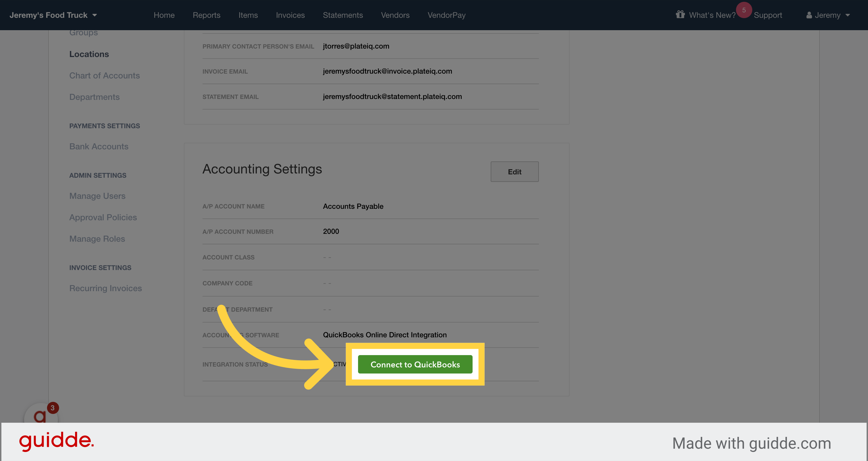
Task: Click QuickBooks Online Direct Integration value
Action: coord(385,335)
